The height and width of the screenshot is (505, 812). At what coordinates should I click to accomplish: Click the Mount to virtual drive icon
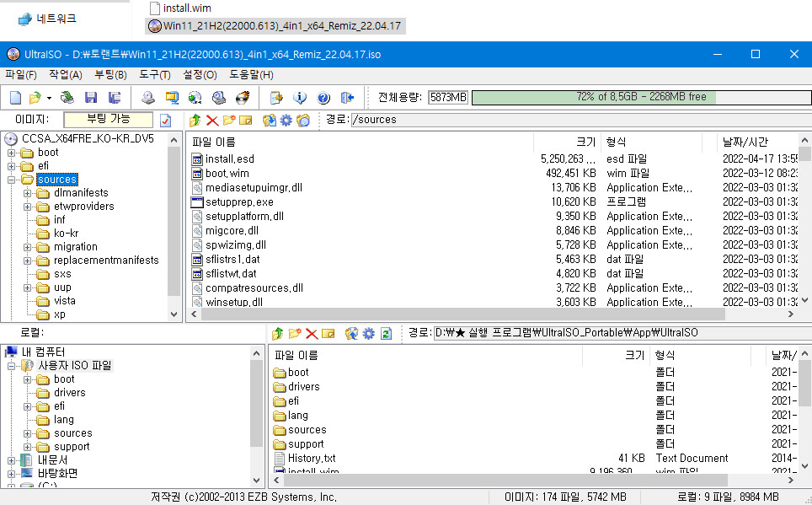point(219,97)
